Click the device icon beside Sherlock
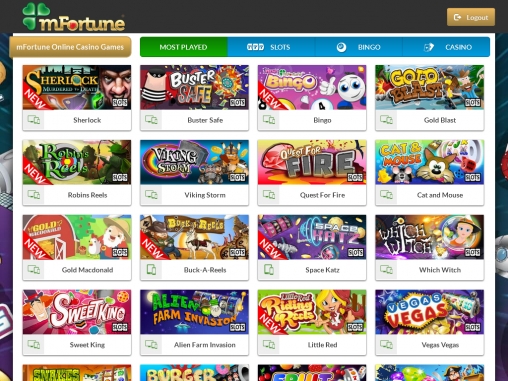The image size is (508, 381). (34, 120)
